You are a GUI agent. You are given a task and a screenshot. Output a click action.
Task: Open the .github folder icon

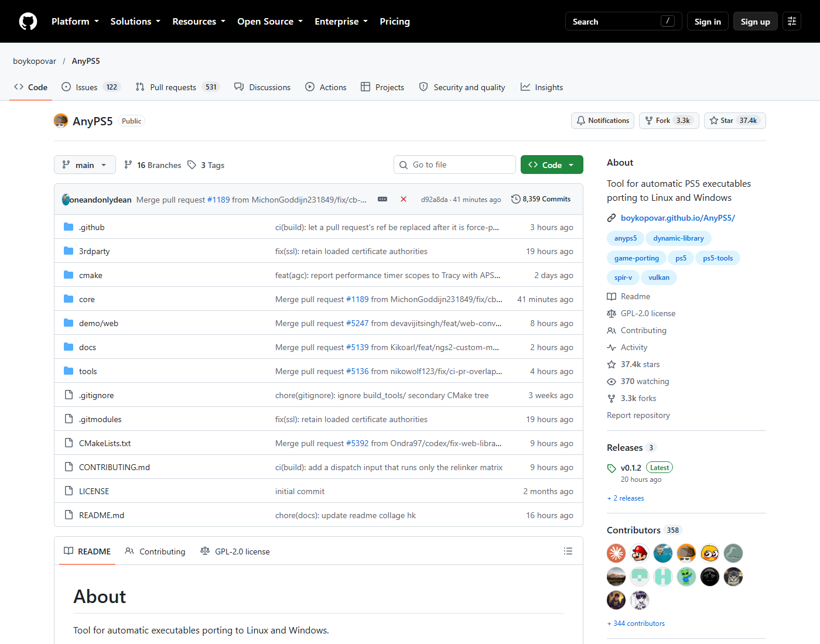coord(69,227)
